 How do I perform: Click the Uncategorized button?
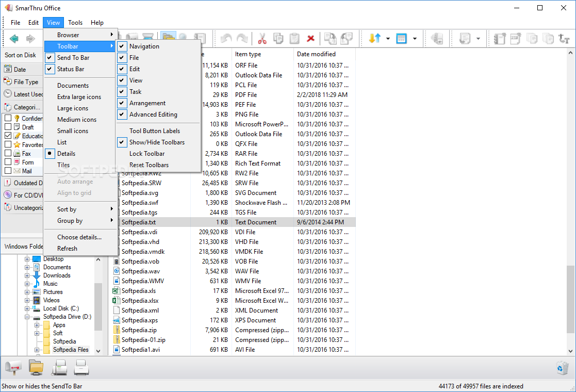pyautogui.click(x=22, y=207)
